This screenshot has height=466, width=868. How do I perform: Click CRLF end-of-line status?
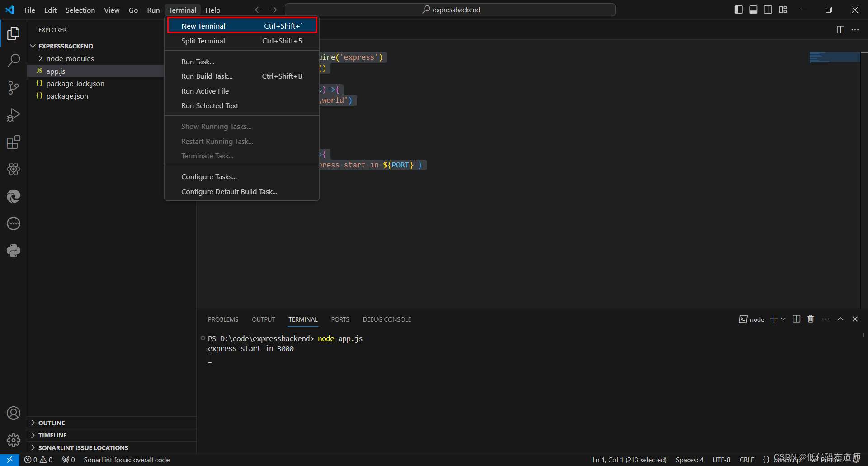click(x=746, y=460)
